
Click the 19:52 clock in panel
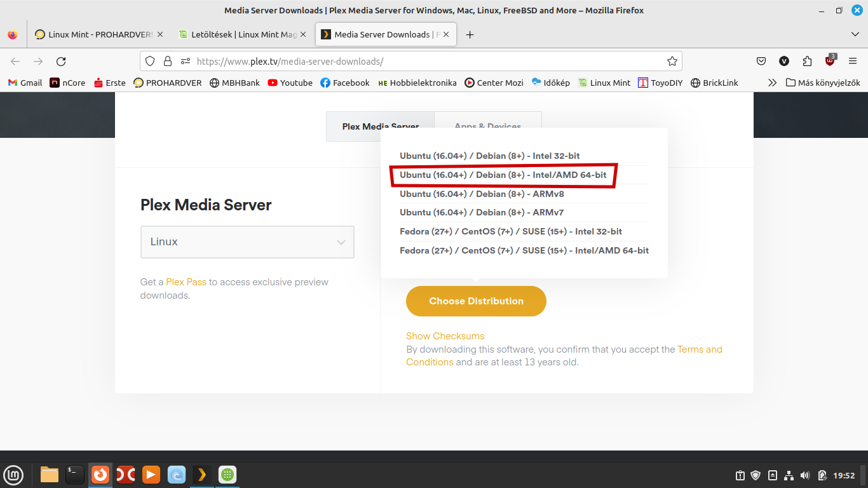(x=844, y=475)
